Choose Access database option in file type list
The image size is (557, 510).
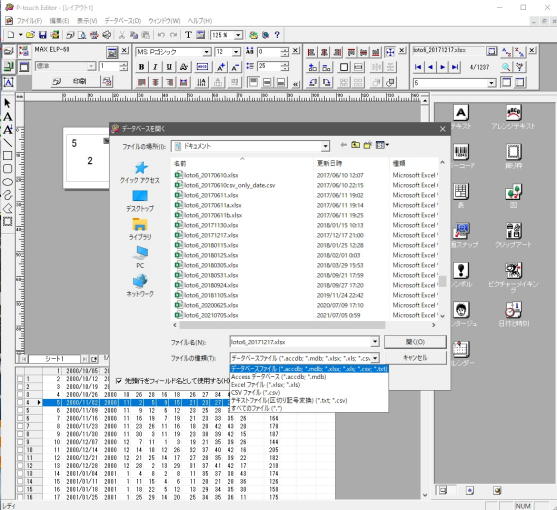(x=278, y=377)
